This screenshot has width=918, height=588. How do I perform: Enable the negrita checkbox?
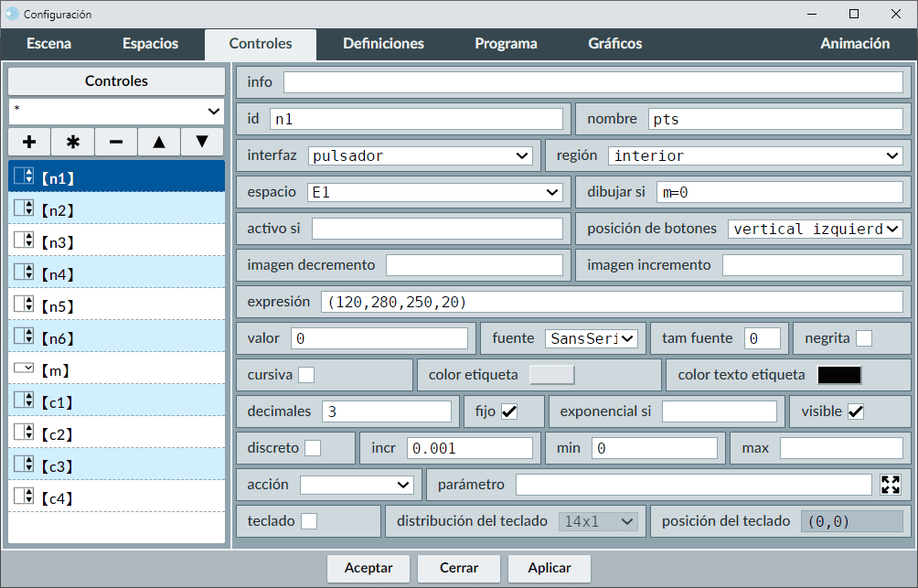coord(863,338)
